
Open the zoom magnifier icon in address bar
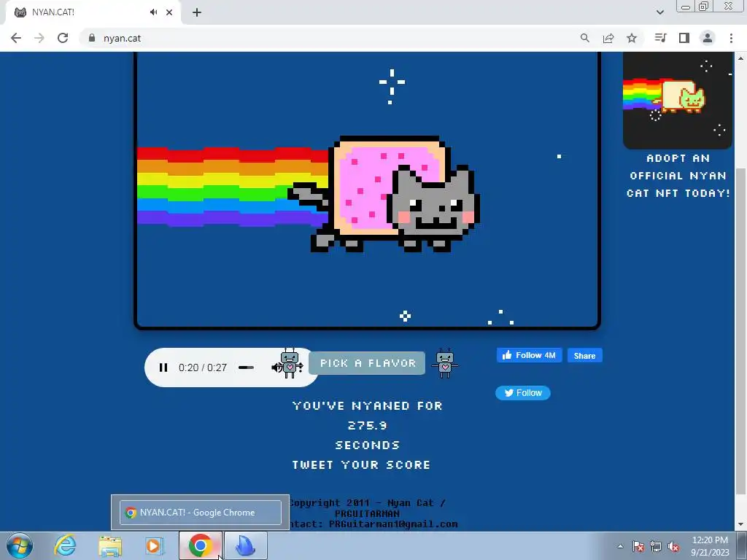pos(584,38)
